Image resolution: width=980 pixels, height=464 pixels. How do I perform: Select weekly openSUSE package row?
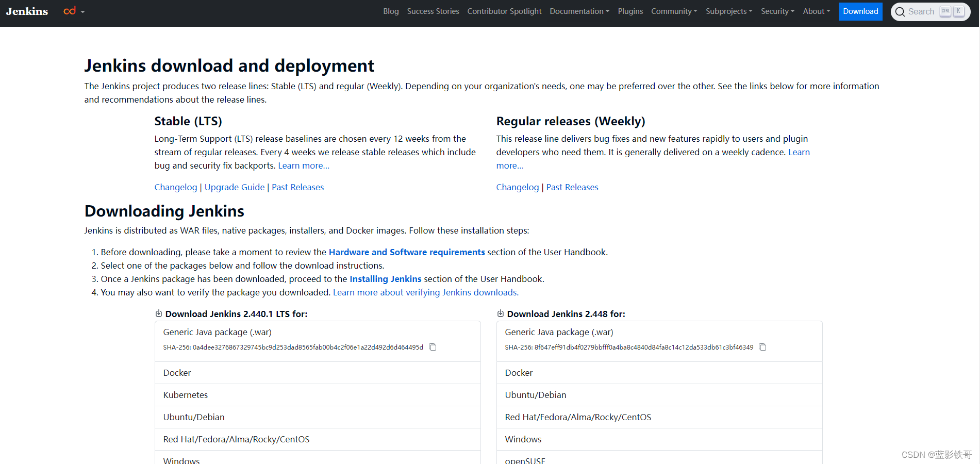coord(659,458)
